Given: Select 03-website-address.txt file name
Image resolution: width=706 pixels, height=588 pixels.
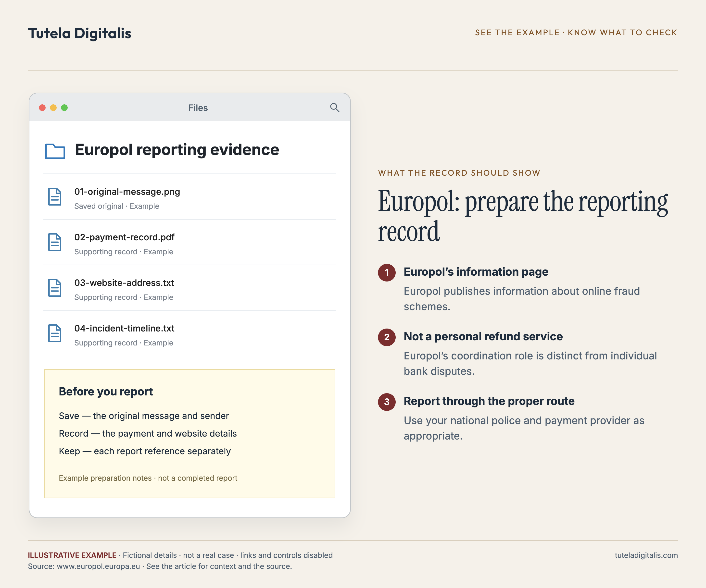Looking at the screenshot, I should tap(124, 283).
